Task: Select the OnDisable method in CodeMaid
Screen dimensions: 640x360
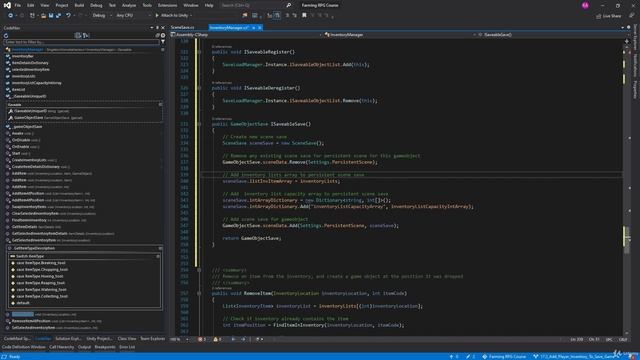Action: (x=20, y=140)
